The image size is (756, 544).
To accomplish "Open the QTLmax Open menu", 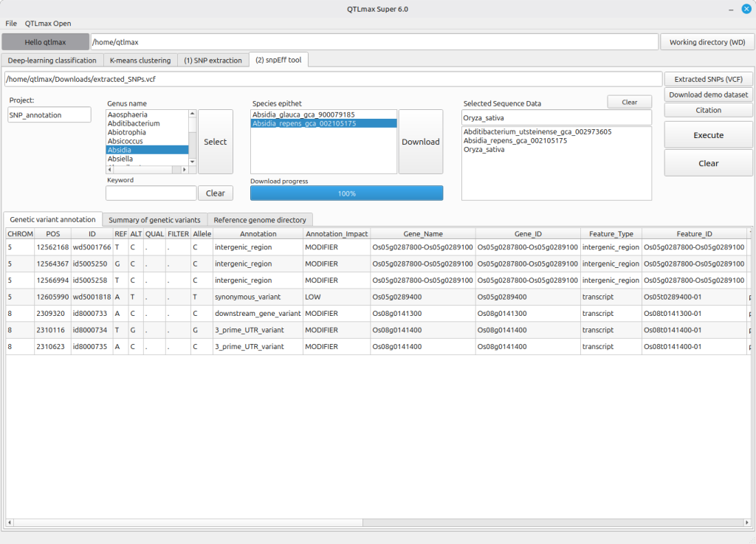I will click(x=48, y=24).
